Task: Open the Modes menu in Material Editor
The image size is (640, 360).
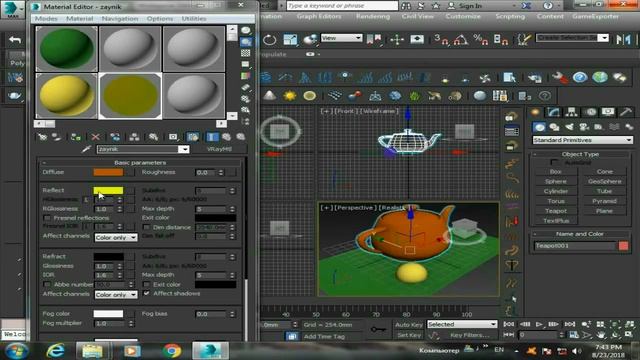Action: [x=46, y=18]
